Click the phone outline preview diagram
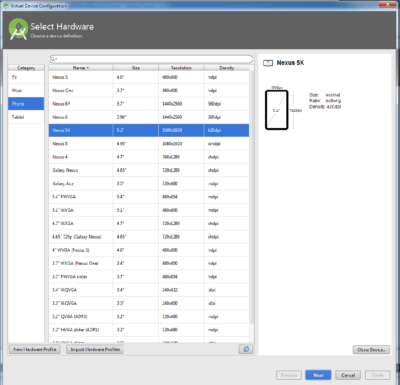 click(277, 110)
